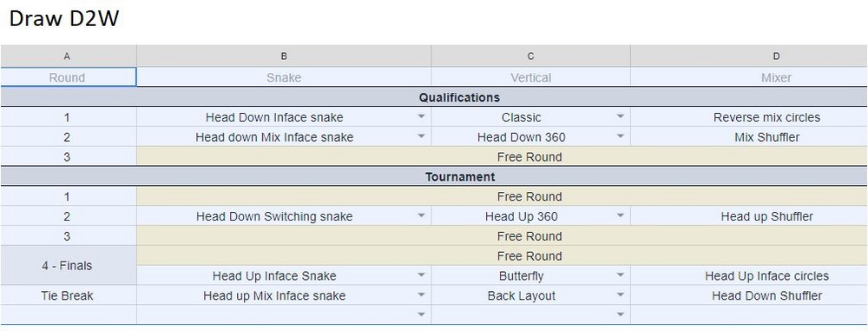Open empty dropdown arrow in last row of Snake column
This screenshot has height=331, width=868.
421,314
